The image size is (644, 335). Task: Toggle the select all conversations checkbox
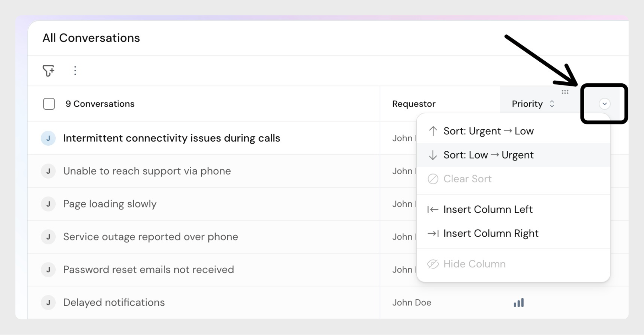(49, 104)
